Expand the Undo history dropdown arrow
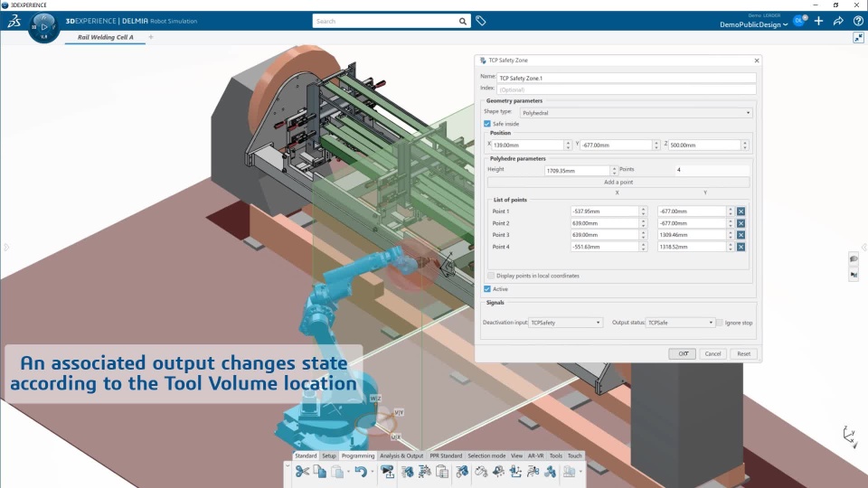This screenshot has height=488, width=868. (x=372, y=472)
